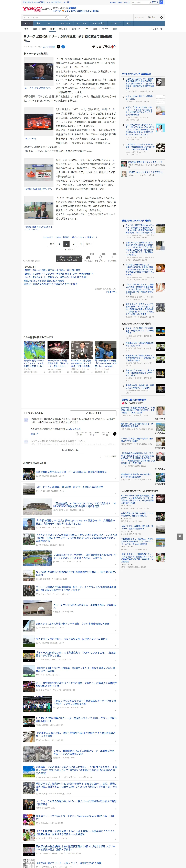Click the blue web search button at top

(x=161, y=2)
